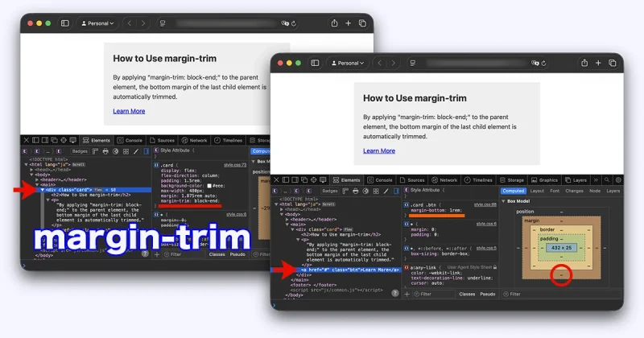Open Layers tab in front inspector toolbar
Image resolution: width=644 pixels, height=338 pixels.
[576, 180]
